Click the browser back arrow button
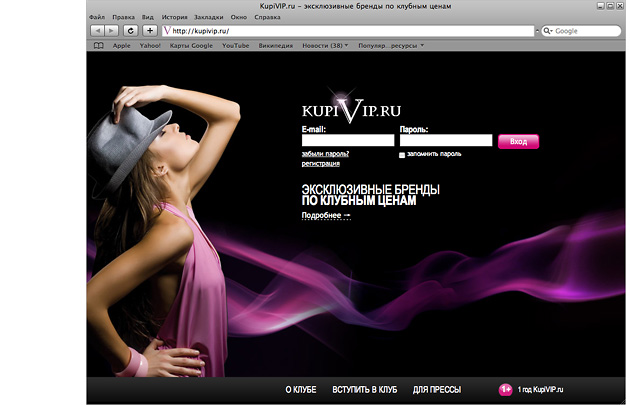This screenshot has height=405, width=630. 97,31
